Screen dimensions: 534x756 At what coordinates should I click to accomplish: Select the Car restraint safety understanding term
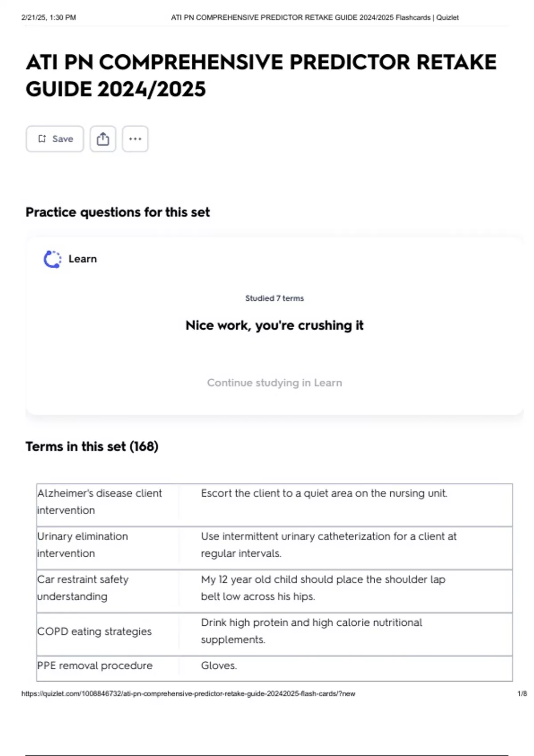point(83,588)
